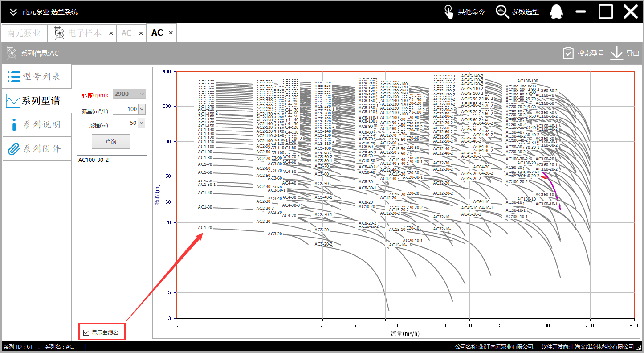644x353 pixels.
Task: Click the AC2-20 curve label
Action: pos(263,222)
